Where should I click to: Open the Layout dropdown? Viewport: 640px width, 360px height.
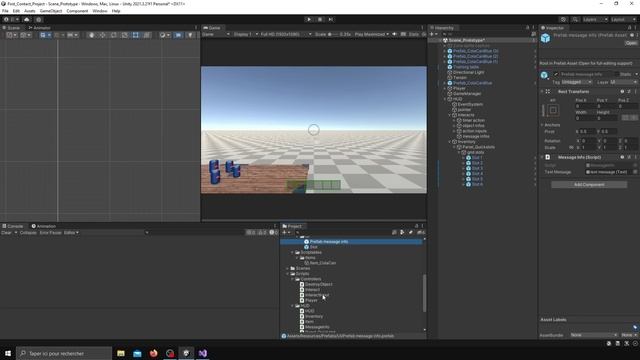coord(624,20)
